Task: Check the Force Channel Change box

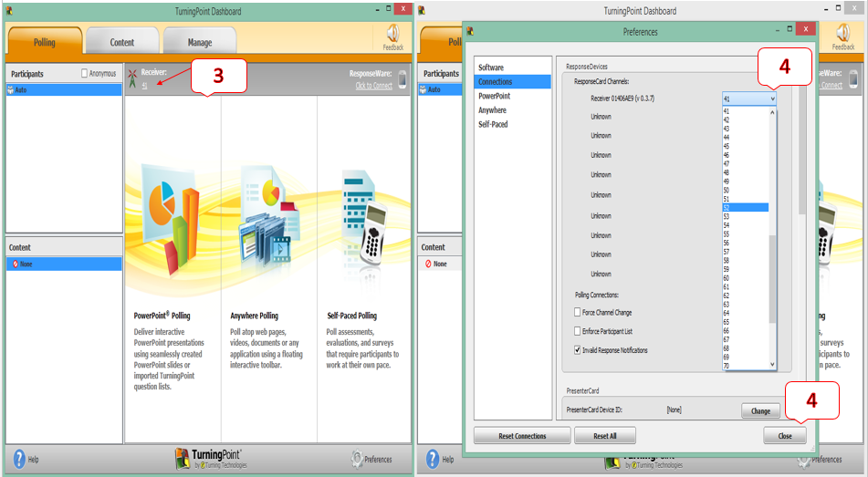Action: [577, 313]
